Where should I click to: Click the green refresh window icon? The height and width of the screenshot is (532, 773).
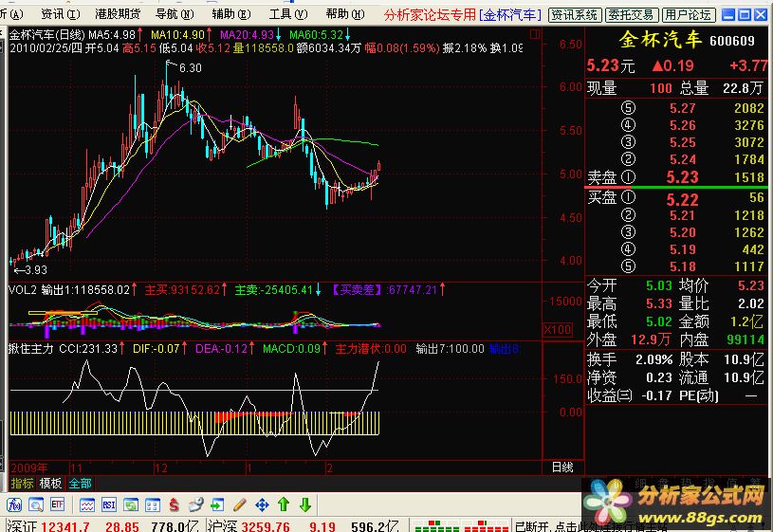[x=131, y=504]
